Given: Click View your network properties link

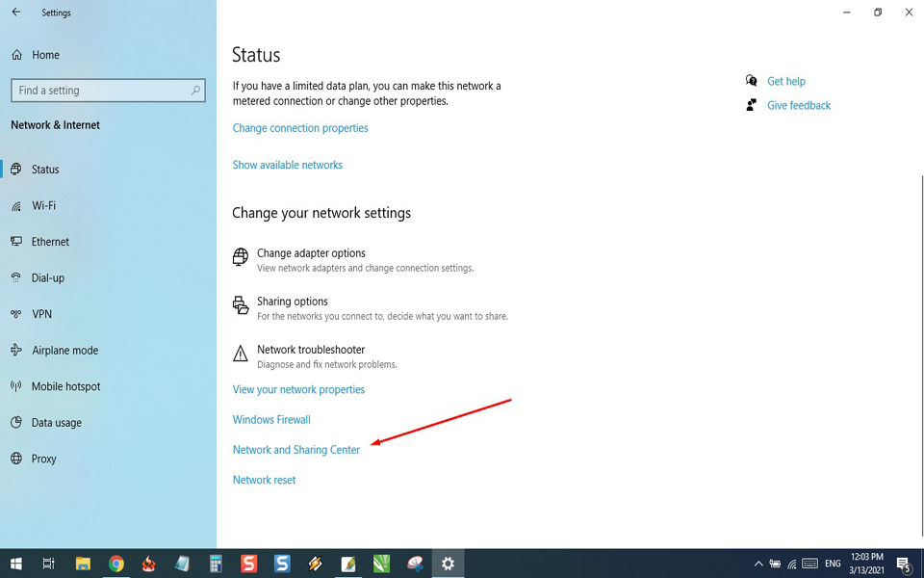Looking at the screenshot, I should pyautogui.click(x=298, y=389).
